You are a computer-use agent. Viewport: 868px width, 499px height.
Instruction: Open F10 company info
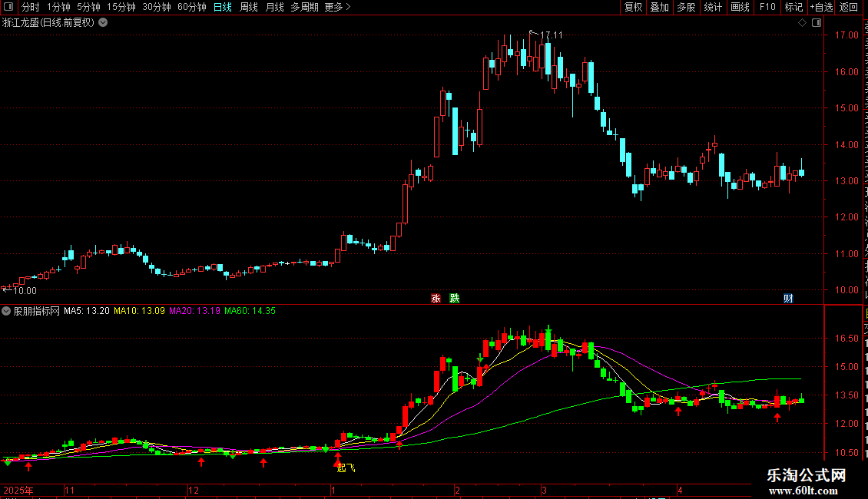coord(767,7)
